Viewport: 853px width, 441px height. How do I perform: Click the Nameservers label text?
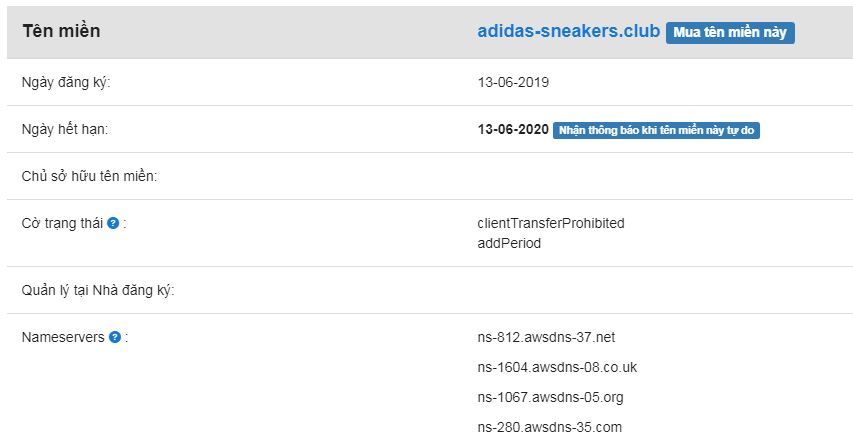point(63,337)
